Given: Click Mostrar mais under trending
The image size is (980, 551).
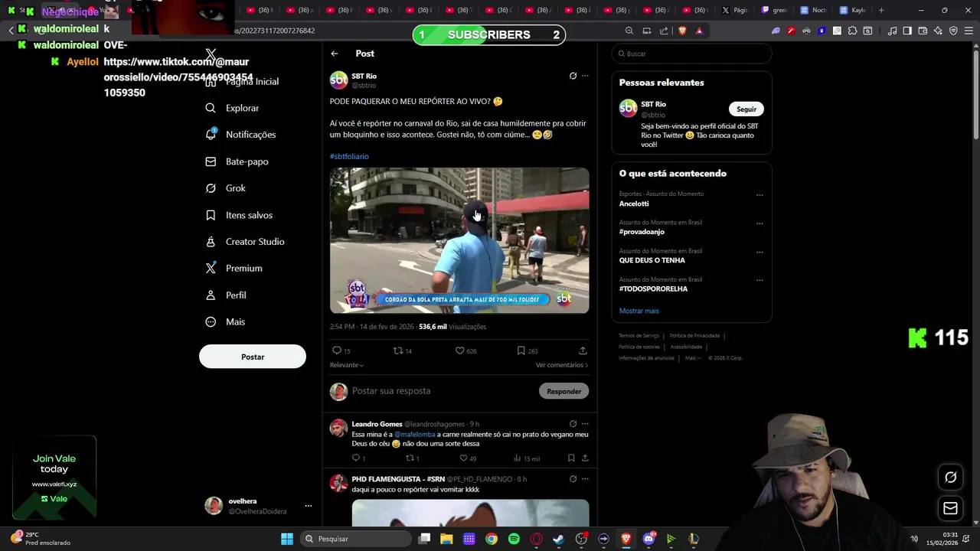Looking at the screenshot, I should (639, 311).
